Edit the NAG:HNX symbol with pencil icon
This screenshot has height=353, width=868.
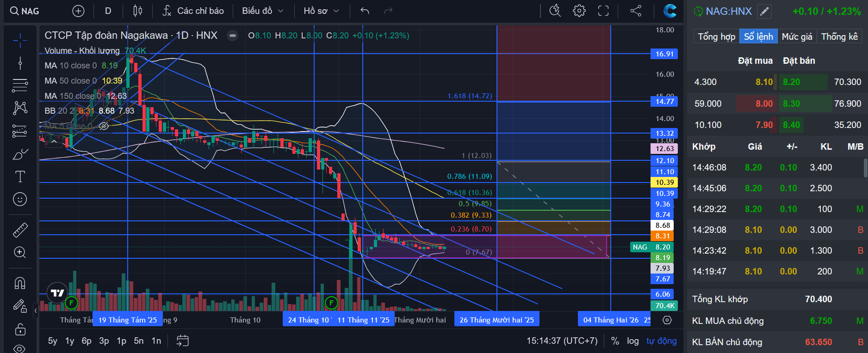764,12
